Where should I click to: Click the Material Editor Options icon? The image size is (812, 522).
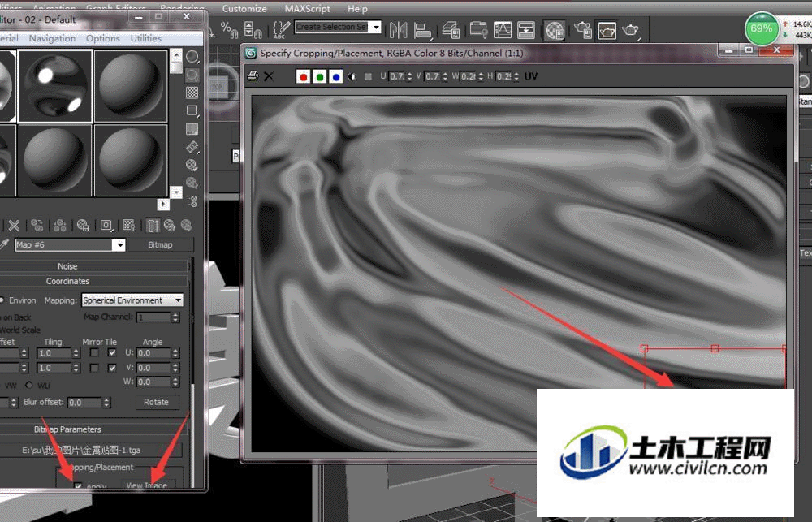(x=192, y=165)
